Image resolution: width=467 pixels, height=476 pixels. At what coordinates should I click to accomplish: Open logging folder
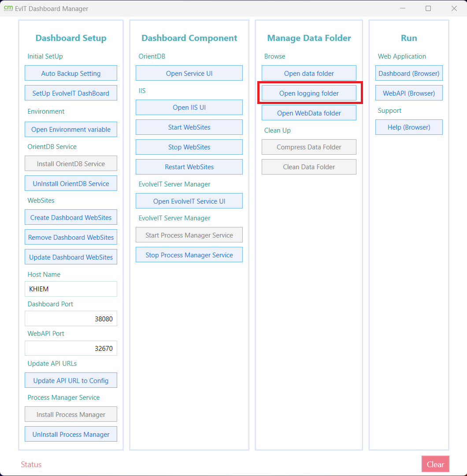tap(309, 93)
